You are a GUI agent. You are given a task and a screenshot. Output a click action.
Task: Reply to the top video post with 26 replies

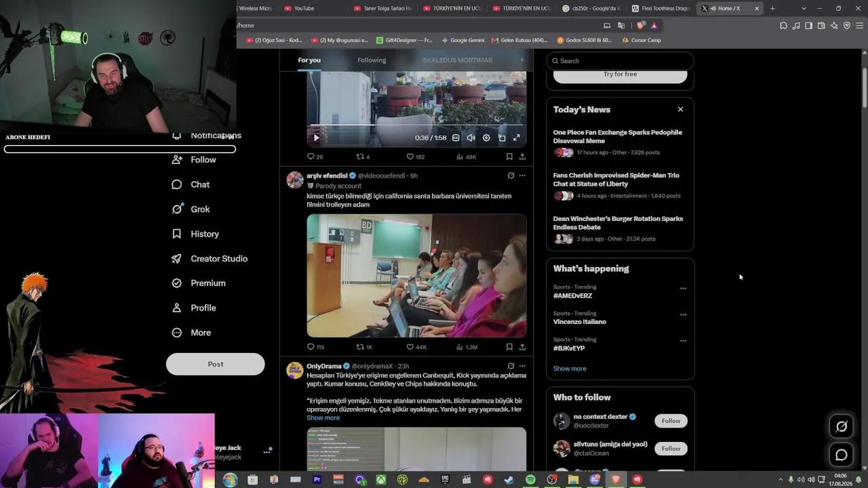click(315, 157)
